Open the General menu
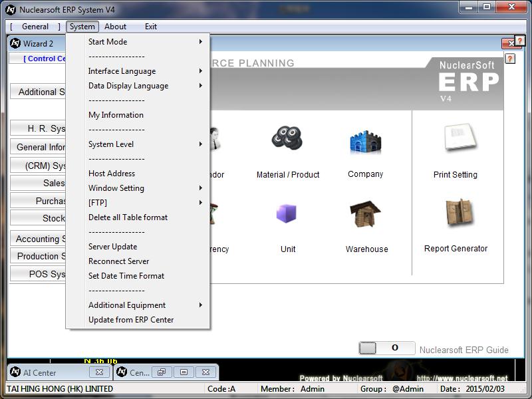532x399 pixels. (x=35, y=27)
